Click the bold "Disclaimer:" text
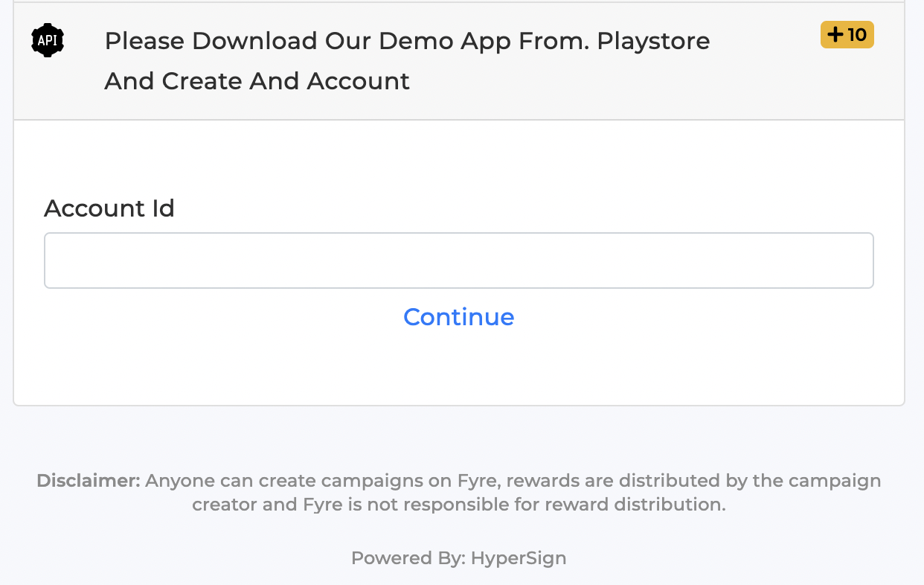This screenshot has height=585, width=924. tap(89, 481)
